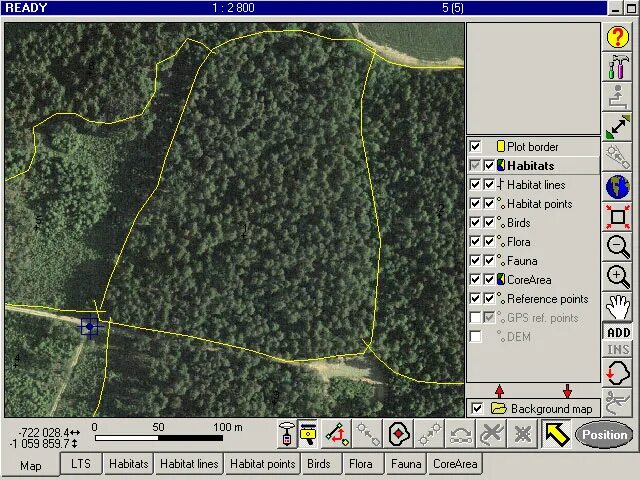
Task: Open the CoreArea tab
Action: (455, 464)
